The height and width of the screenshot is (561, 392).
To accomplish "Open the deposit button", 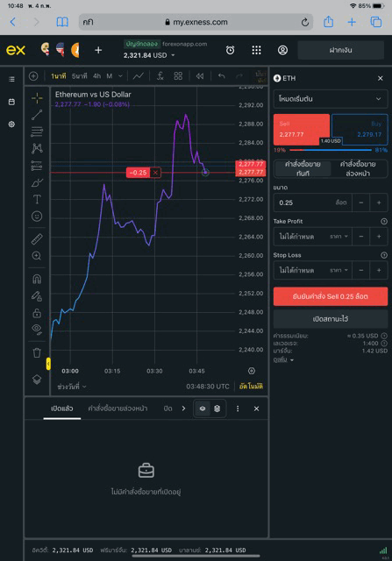I will [x=341, y=50].
